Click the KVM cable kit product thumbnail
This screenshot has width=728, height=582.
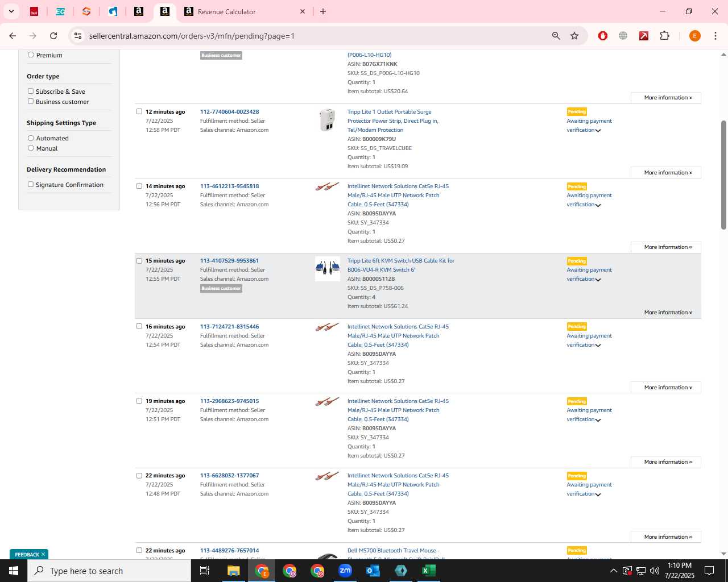328,268
